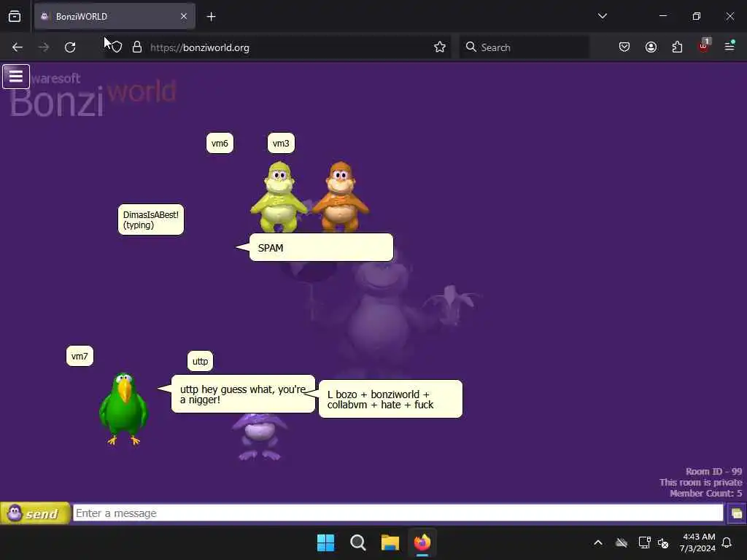
Task: Click the SPAM speech bubble
Action: tap(321, 248)
